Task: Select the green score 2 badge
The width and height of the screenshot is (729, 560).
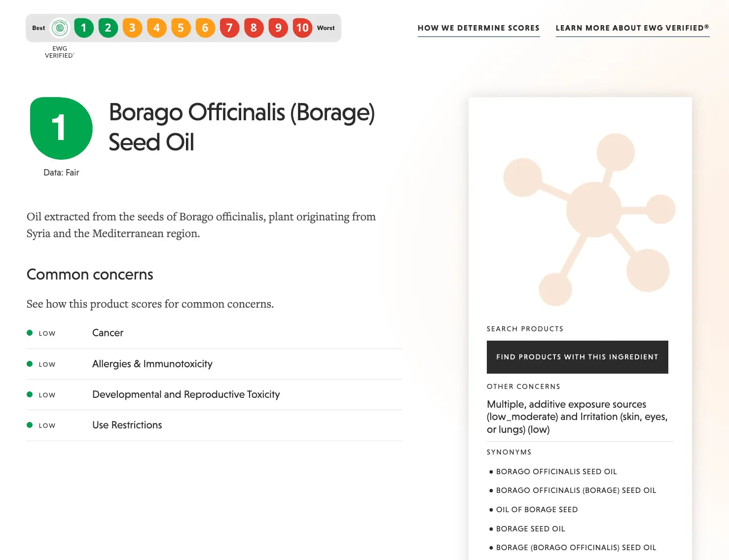Action: [x=108, y=28]
